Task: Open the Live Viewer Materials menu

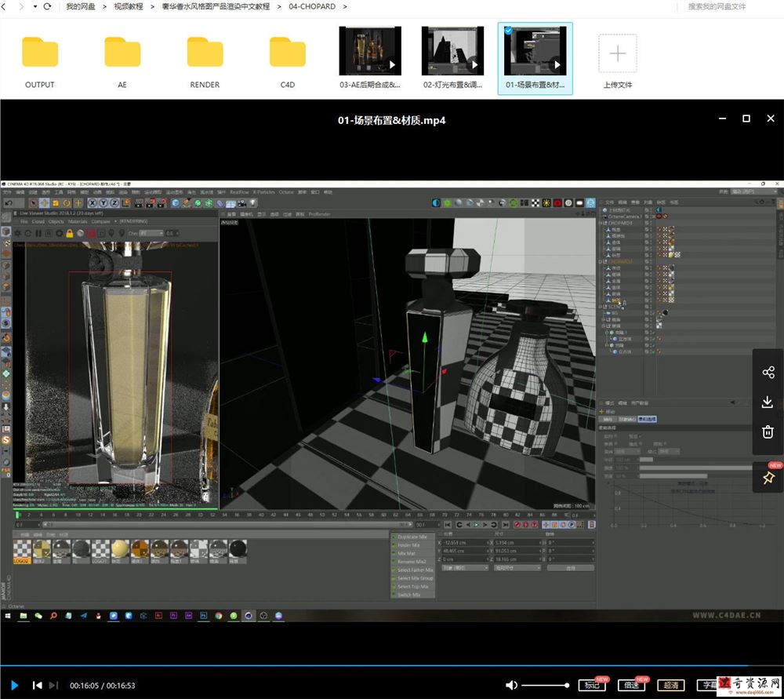Action: tap(78, 221)
